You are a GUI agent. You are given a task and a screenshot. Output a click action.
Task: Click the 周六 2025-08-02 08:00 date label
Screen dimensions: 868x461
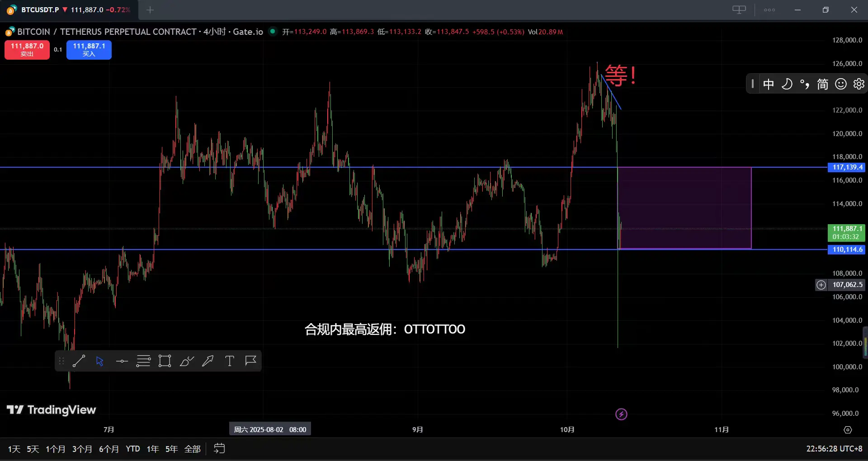click(x=270, y=429)
